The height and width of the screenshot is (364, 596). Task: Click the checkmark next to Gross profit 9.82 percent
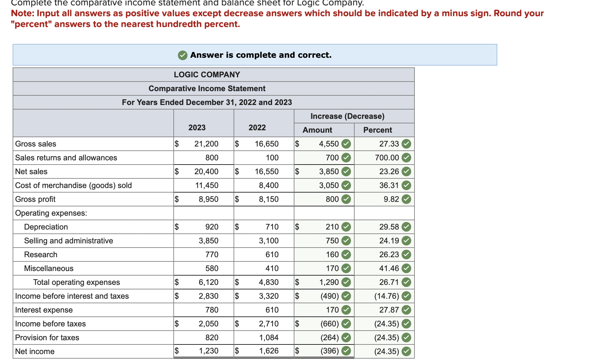pos(406,199)
